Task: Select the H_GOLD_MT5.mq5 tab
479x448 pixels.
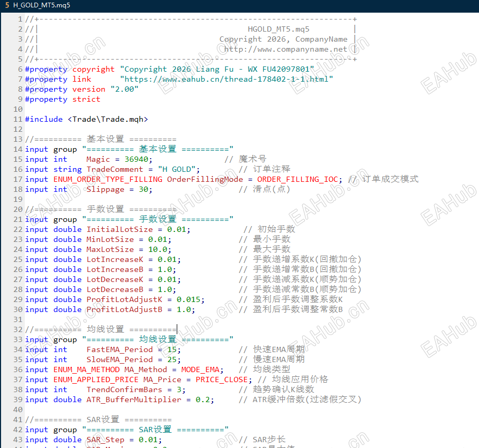Action: [x=41, y=5]
